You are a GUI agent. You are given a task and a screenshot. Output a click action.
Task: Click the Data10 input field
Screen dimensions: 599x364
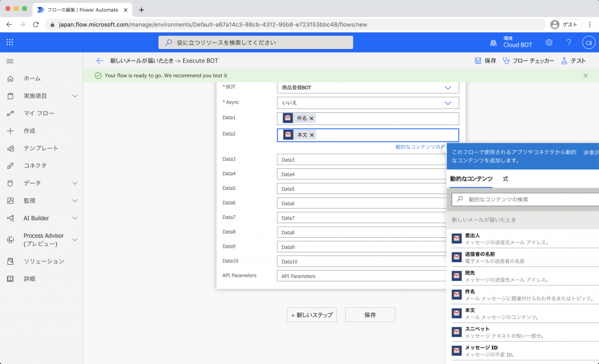(x=362, y=261)
